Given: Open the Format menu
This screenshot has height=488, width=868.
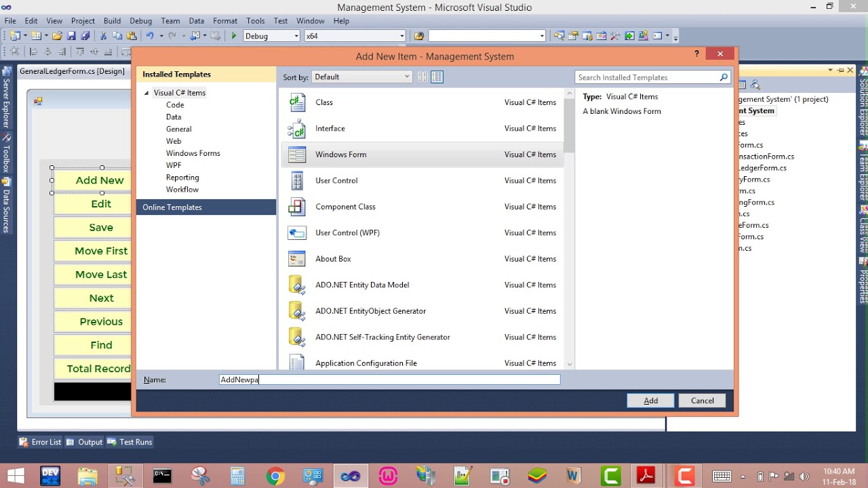Looking at the screenshot, I should (x=225, y=21).
